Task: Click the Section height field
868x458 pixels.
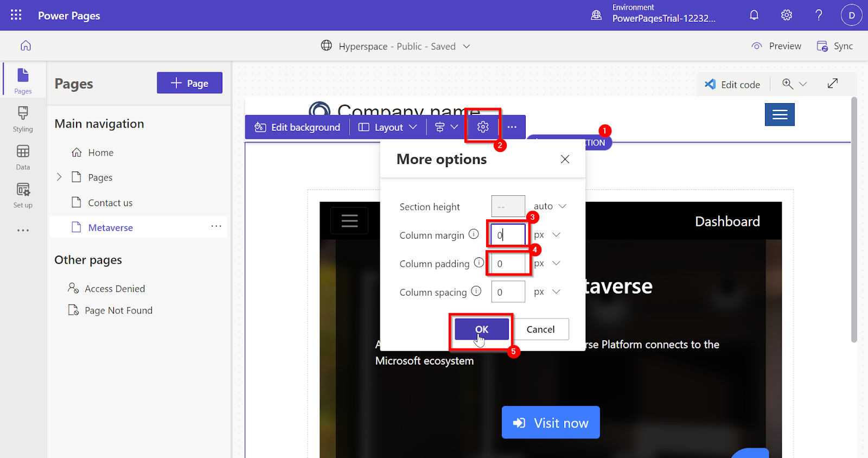Action: tap(508, 206)
